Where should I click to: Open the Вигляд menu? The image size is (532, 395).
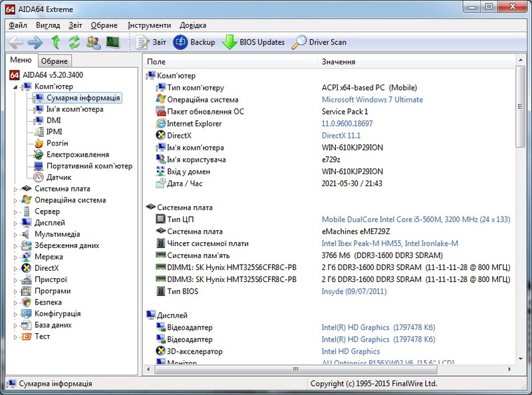(x=48, y=25)
